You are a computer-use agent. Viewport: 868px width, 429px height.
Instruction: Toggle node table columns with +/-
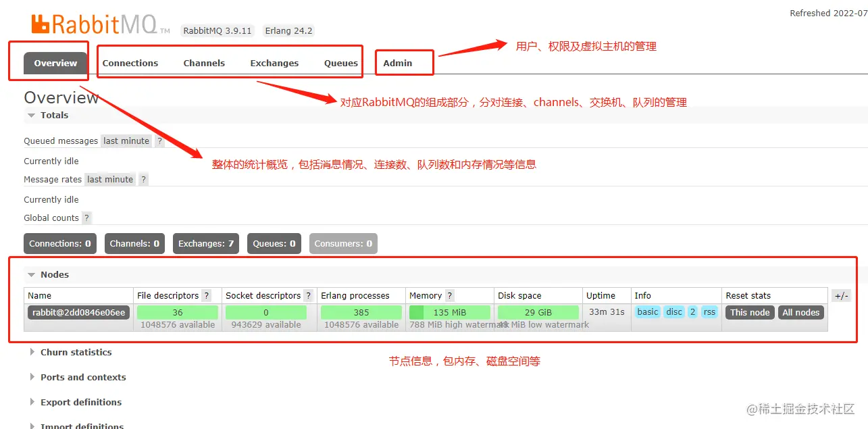tap(841, 296)
